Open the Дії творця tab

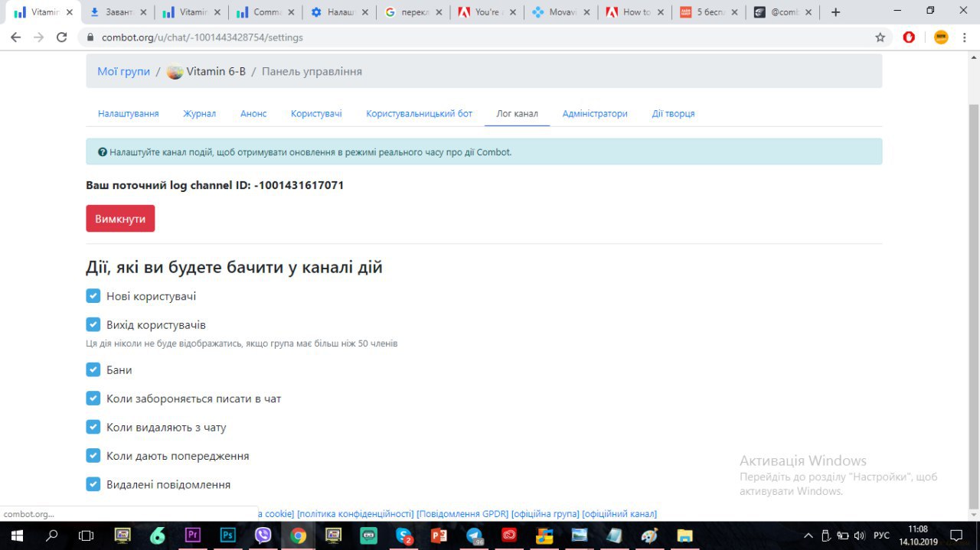pos(674,113)
